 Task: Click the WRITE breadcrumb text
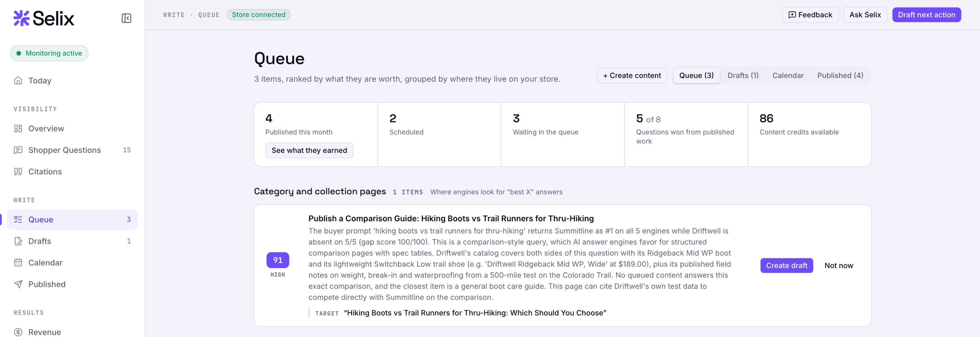174,15
